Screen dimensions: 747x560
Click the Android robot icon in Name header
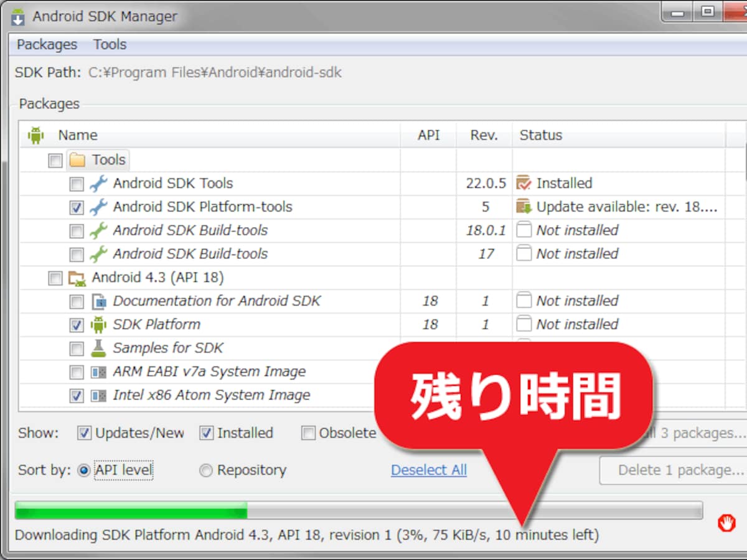(x=35, y=135)
